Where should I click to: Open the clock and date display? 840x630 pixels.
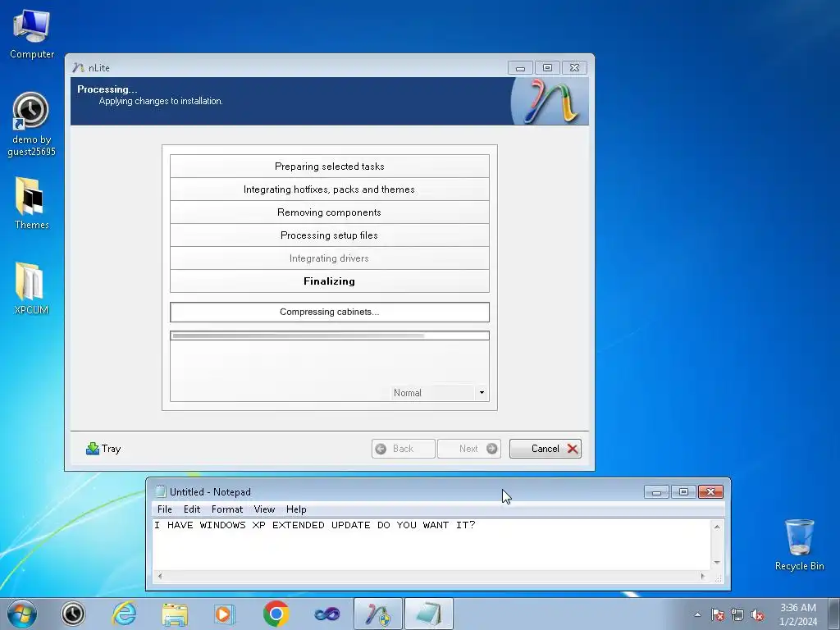coord(798,614)
